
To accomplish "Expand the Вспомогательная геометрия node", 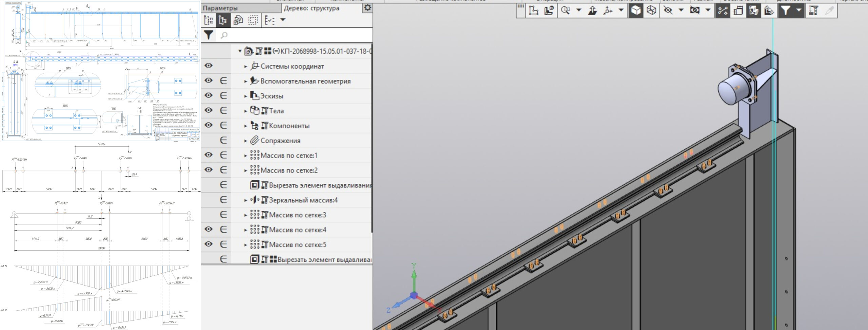I will pyautogui.click(x=246, y=81).
